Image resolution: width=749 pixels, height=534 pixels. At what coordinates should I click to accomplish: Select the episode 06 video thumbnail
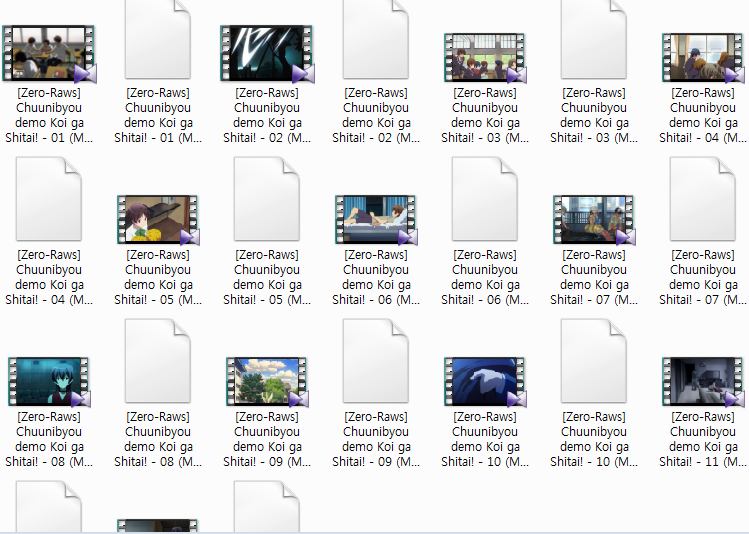[x=376, y=219]
